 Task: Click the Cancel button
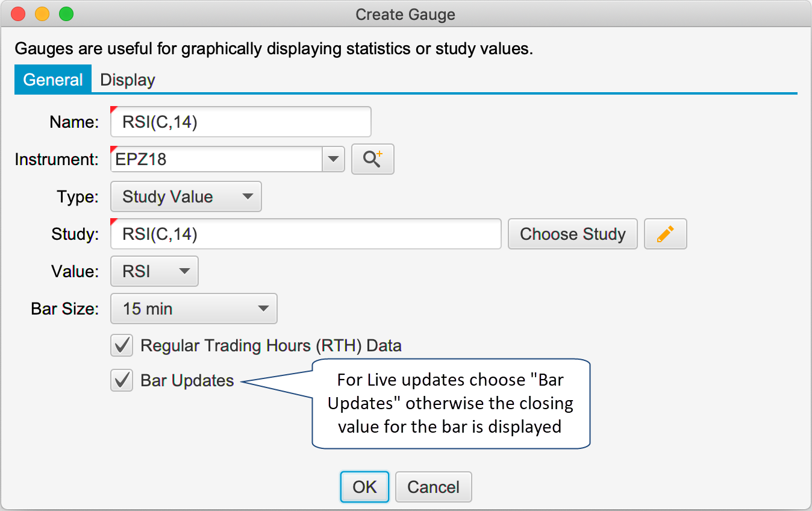tap(433, 487)
